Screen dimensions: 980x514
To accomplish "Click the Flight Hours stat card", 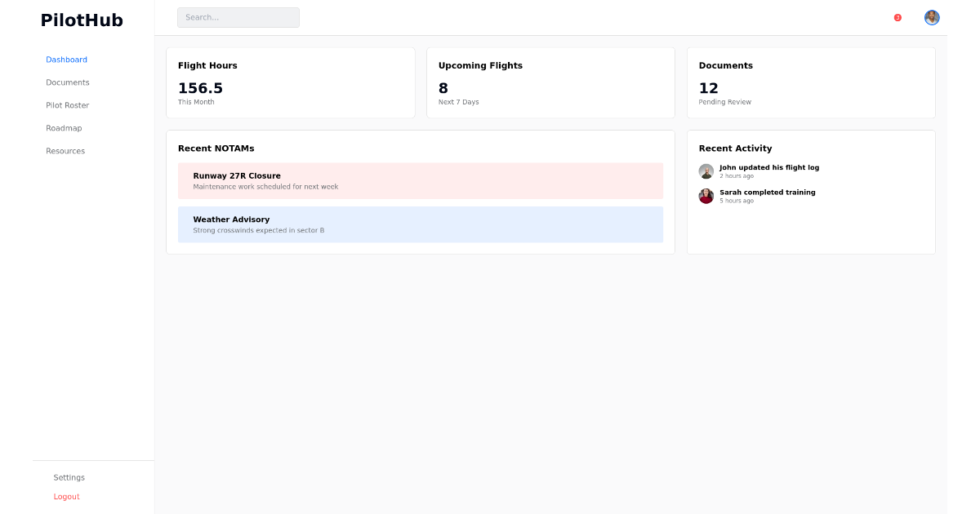I will [x=291, y=82].
